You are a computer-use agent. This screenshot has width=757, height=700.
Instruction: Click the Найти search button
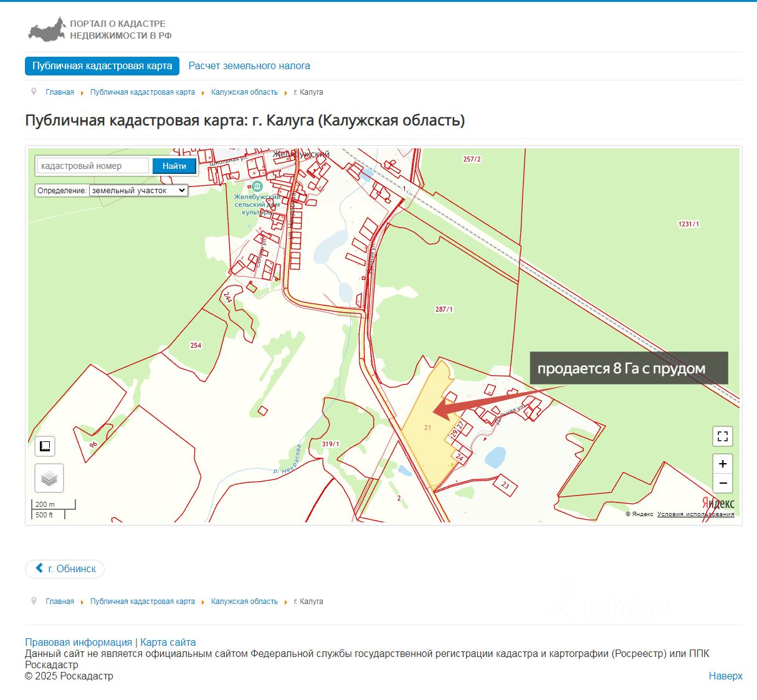pyautogui.click(x=174, y=166)
